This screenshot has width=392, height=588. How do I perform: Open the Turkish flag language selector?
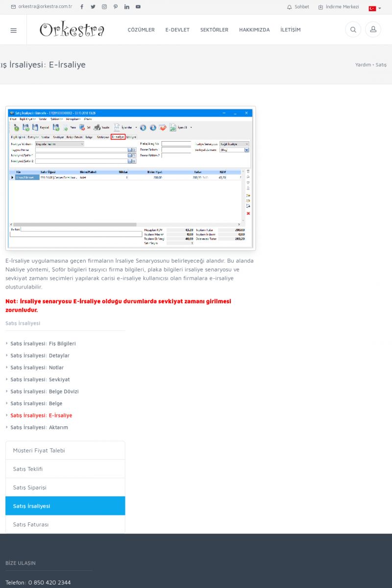(x=375, y=8)
